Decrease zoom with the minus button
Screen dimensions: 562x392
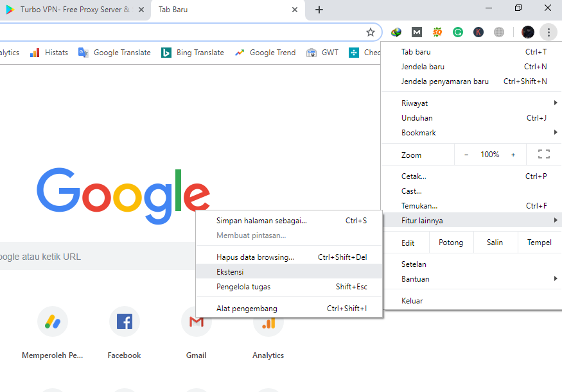pyautogui.click(x=466, y=155)
